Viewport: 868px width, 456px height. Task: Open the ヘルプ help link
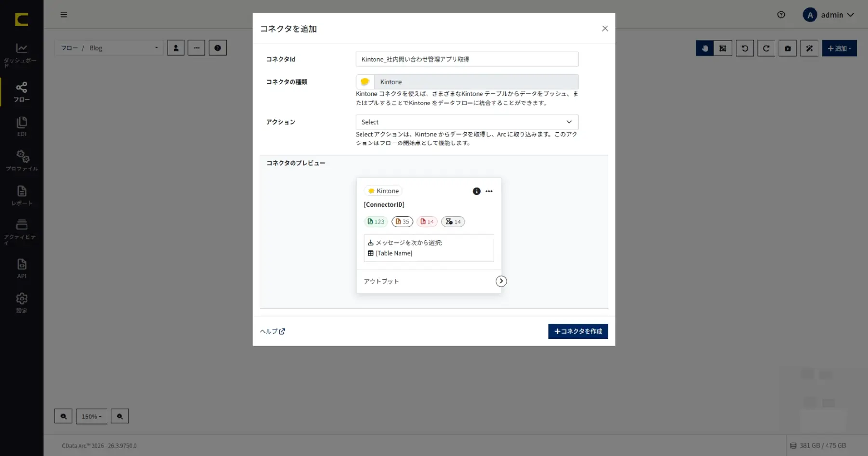tap(273, 331)
